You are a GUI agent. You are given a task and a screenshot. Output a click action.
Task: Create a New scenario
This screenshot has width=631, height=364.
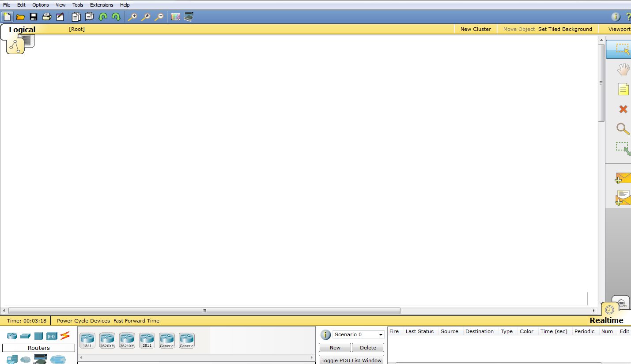pos(334,347)
